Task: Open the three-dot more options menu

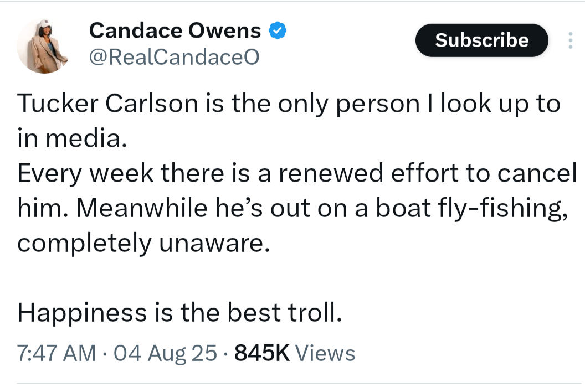Action: point(570,40)
